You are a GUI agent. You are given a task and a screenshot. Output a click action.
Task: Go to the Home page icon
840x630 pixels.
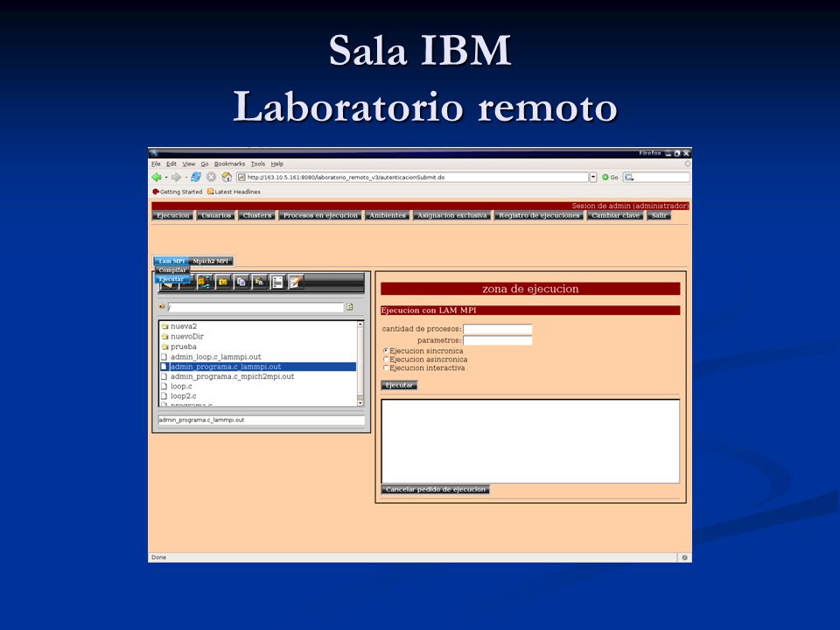click(x=227, y=178)
